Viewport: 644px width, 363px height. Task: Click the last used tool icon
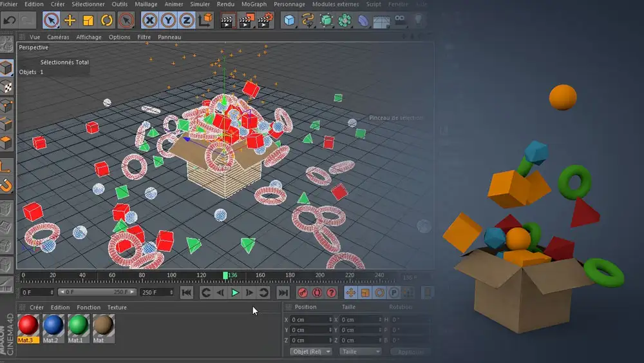(126, 20)
